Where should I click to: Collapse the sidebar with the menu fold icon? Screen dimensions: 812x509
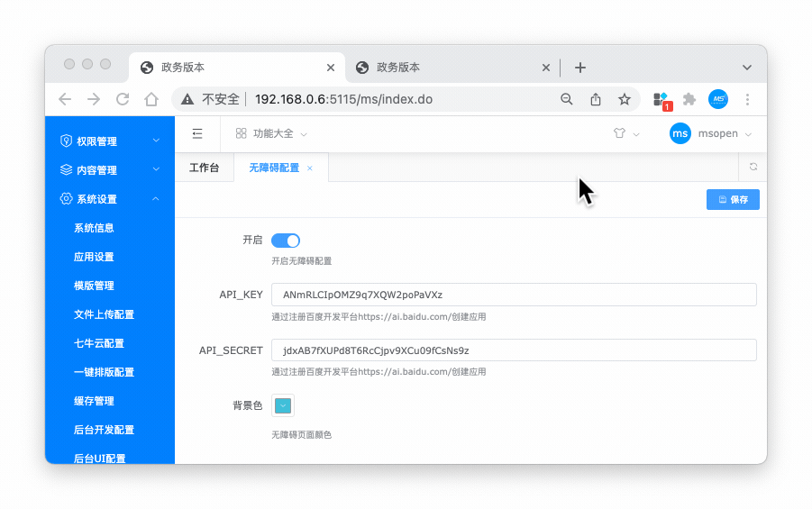click(197, 133)
